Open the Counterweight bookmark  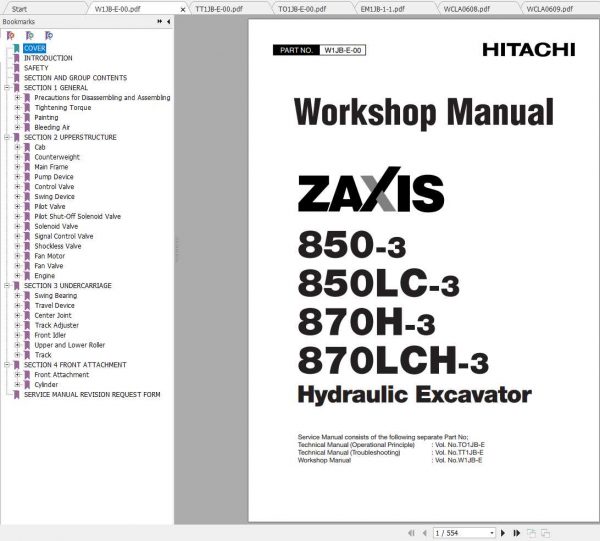tap(57, 157)
